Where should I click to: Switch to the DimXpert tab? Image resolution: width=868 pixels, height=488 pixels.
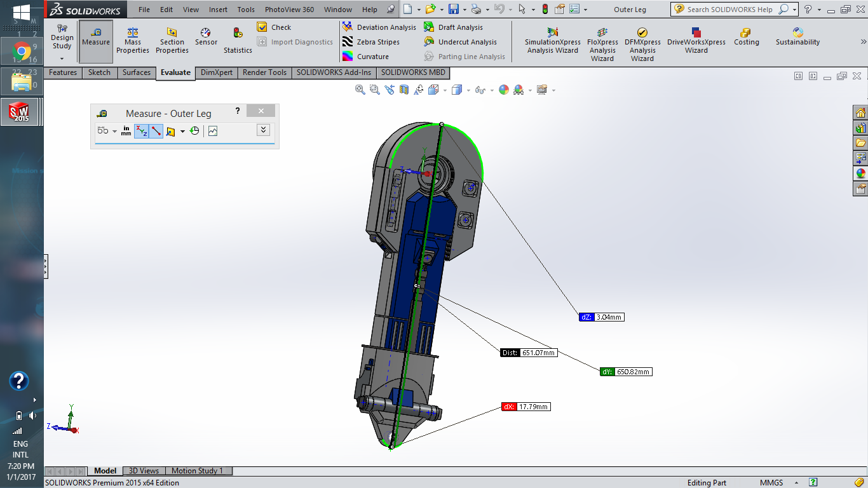[x=216, y=72]
